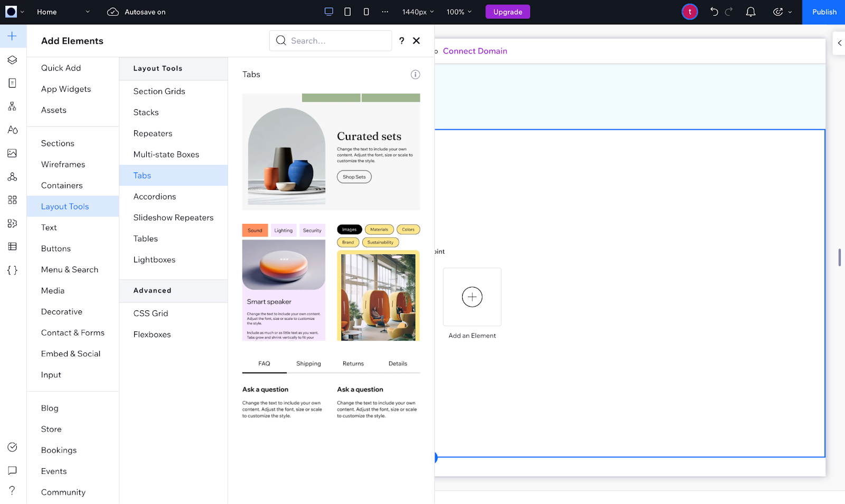
Task: Open the Site structure icon in sidebar
Action: click(12, 106)
